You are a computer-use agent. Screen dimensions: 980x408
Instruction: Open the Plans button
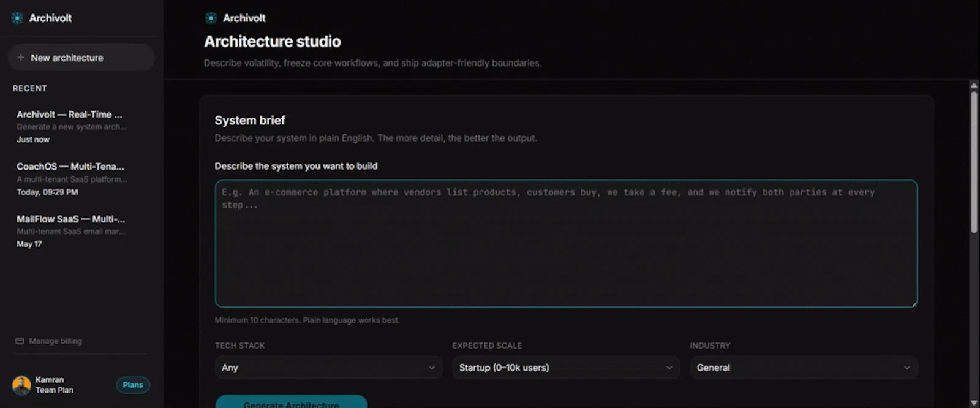[133, 385]
